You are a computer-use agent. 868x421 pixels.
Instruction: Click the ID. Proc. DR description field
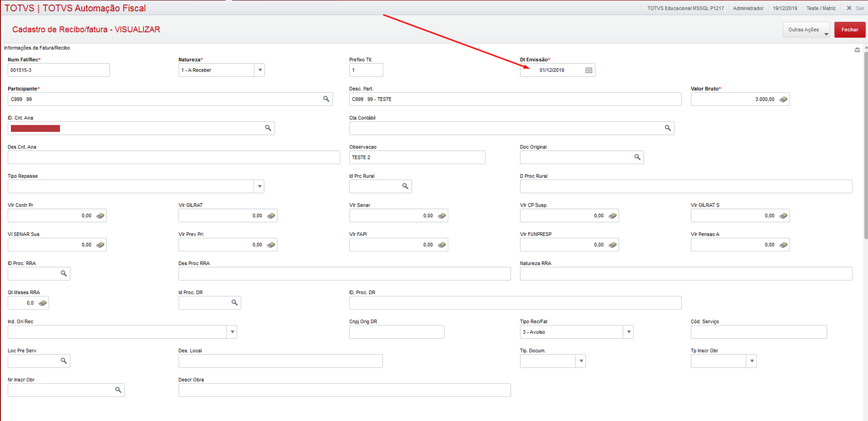coord(515,303)
